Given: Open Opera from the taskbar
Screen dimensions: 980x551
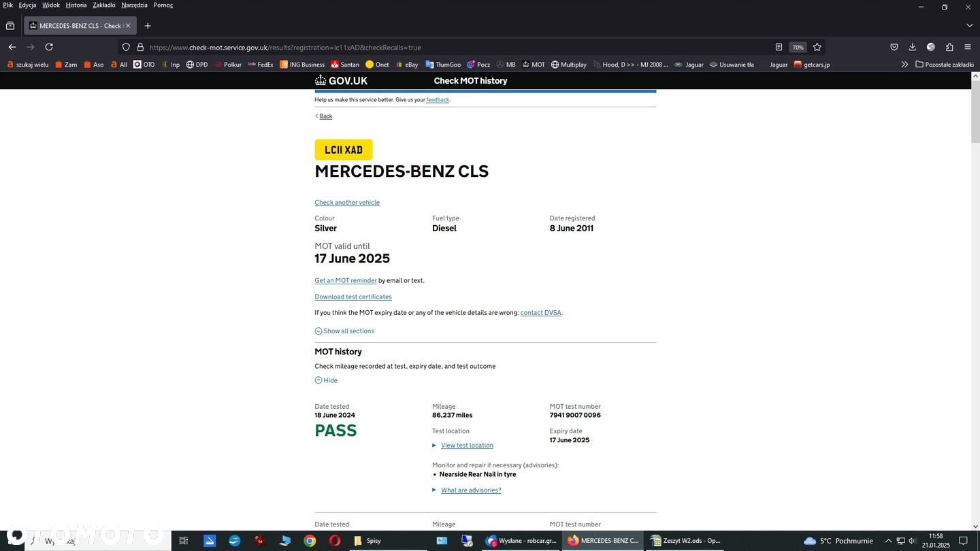Looking at the screenshot, I should (x=335, y=541).
